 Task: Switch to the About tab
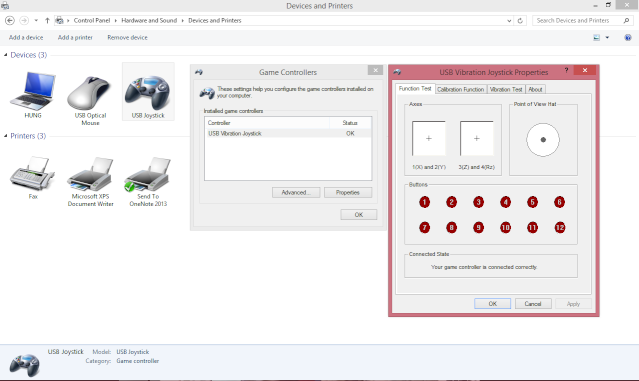[535, 89]
